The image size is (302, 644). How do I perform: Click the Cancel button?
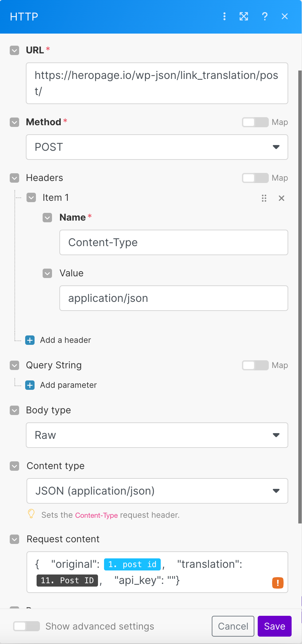pyautogui.click(x=233, y=626)
